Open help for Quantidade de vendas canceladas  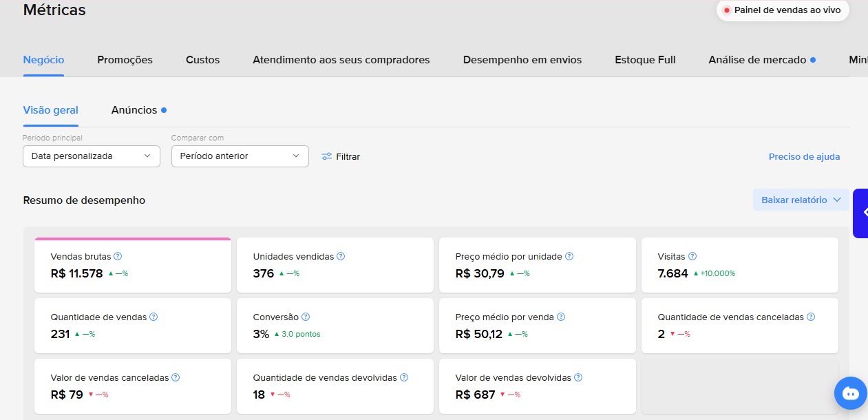pos(811,317)
